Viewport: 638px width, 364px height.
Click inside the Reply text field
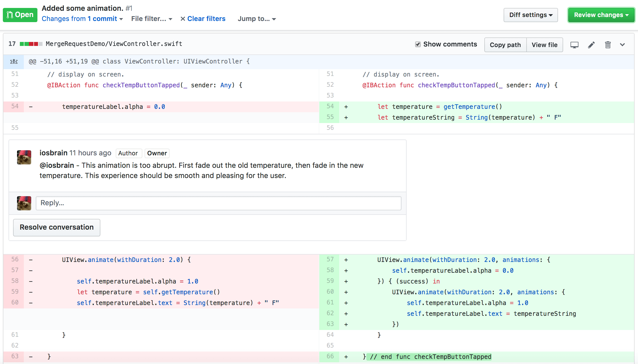[x=218, y=203]
